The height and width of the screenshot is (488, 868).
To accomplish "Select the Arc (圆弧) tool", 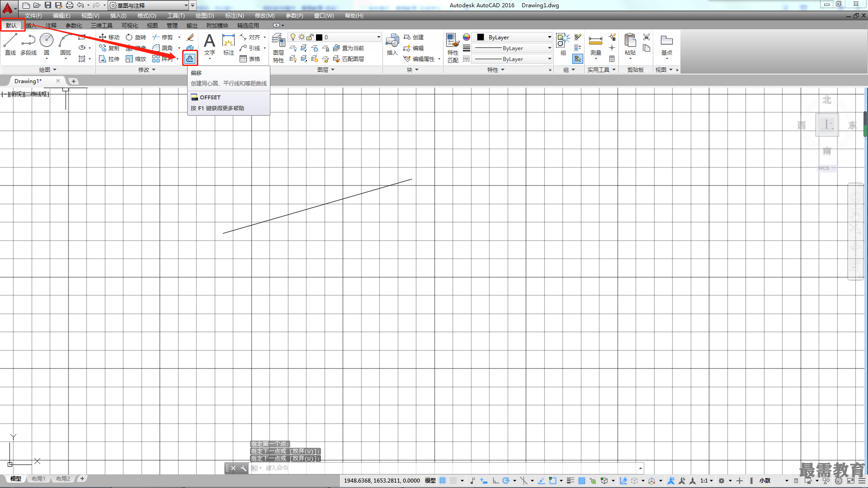I will point(66,44).
